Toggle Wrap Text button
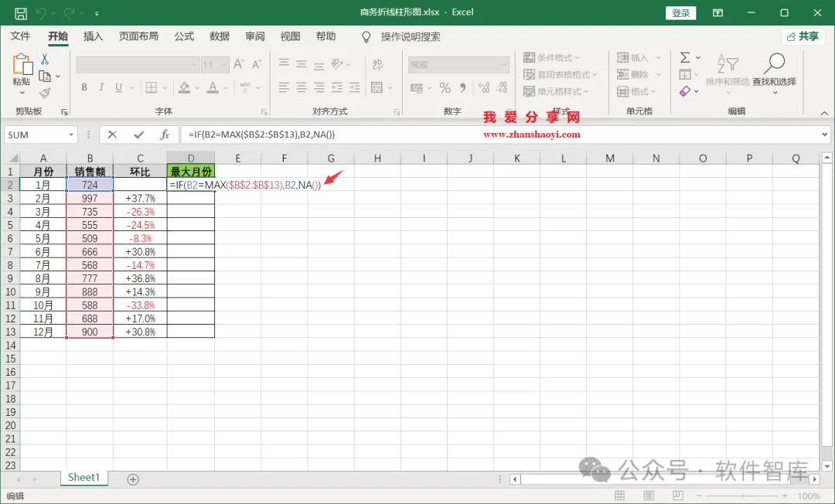 pyautogui.click(x=377, y=64)
